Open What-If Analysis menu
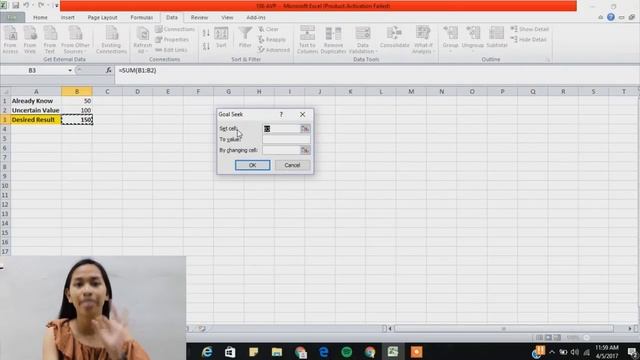640x360 pixels. click(423, 40)
